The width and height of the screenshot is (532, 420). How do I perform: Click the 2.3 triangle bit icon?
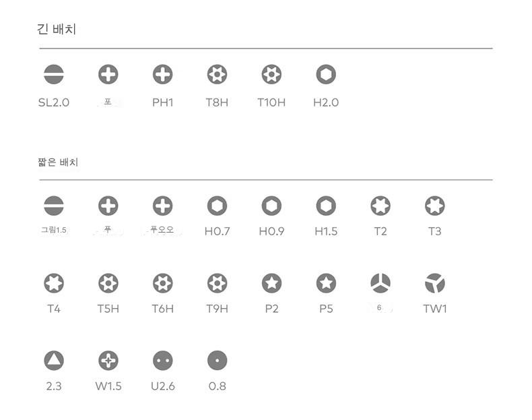[x=54, y=361]
